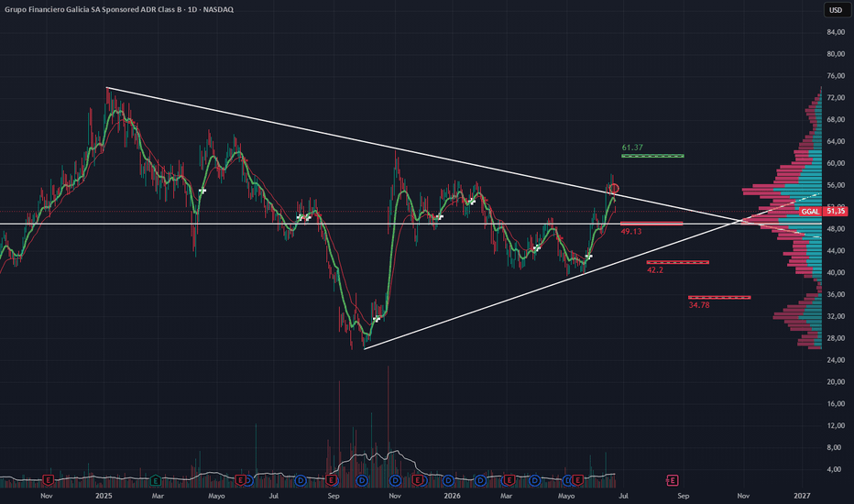Image resolution: width=854 pixels, height=504 pixels.
Task: Open the red earnings marker of late May 2025
Action: [240, 480]
